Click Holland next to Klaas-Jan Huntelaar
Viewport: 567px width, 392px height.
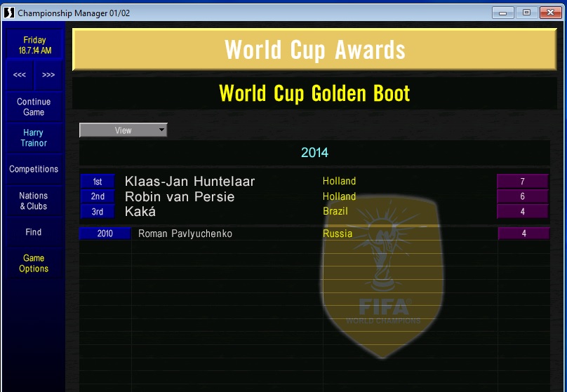[339, 181]
